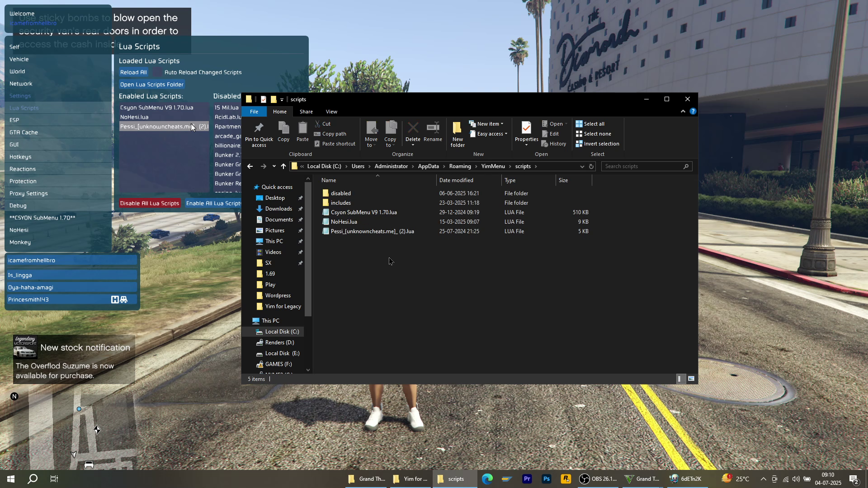The height and width of the screenshot is (488, 868).
Task: Collapse the ribbon with chevron
Action: 683,112
